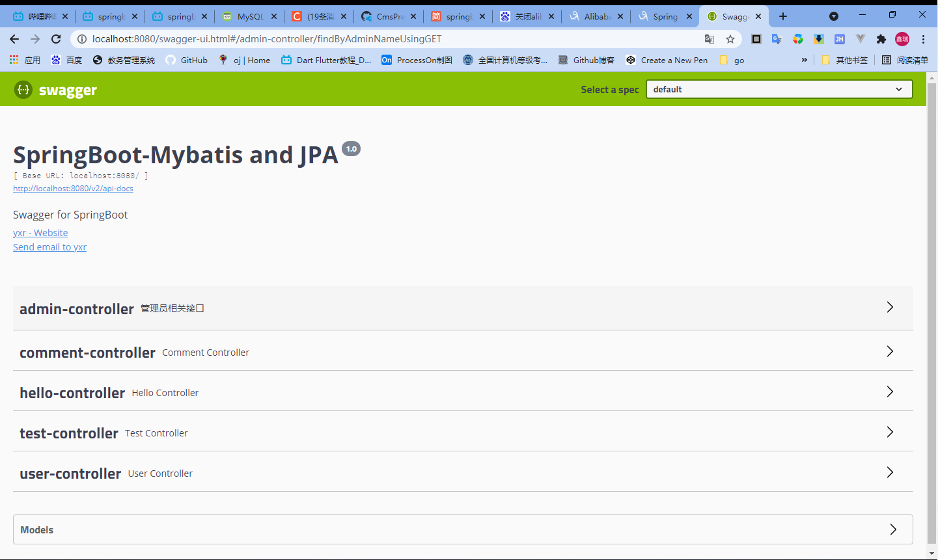The image size is (938, 560).
Task: Click the browser forward arrow
Action: (35, 39)
